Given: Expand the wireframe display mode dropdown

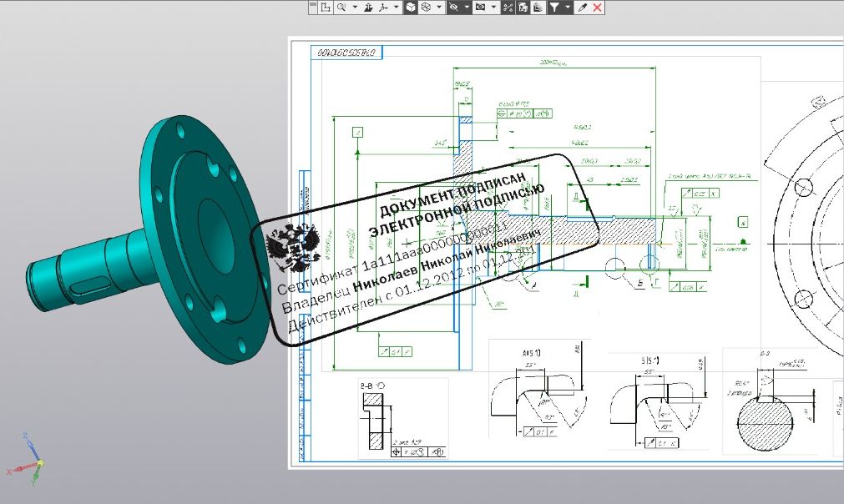Looking at the screenshot, I should (x=439, y=7).
